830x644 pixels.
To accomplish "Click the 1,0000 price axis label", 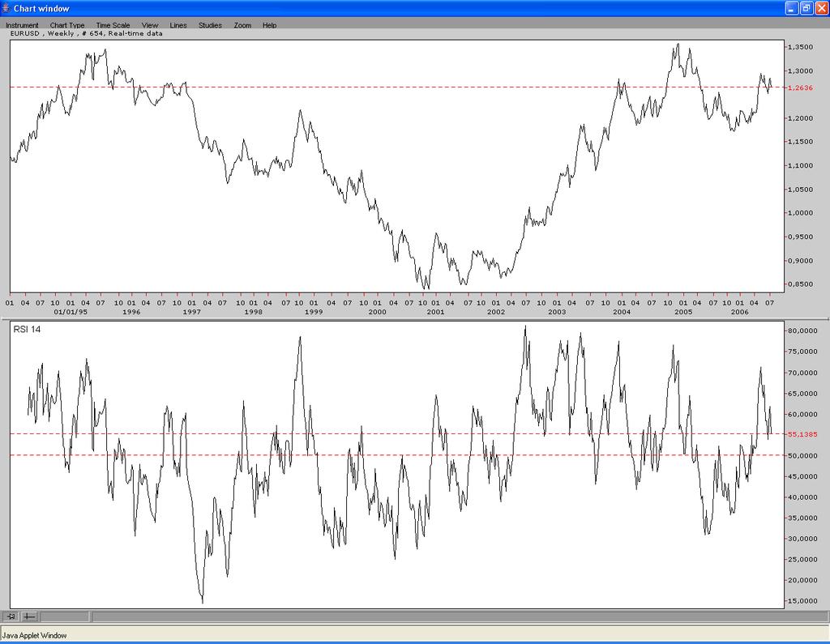I will click(800, 213).
